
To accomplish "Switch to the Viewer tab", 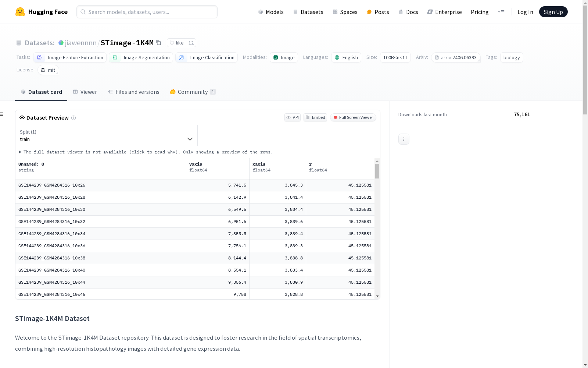I will coord(85,92).
